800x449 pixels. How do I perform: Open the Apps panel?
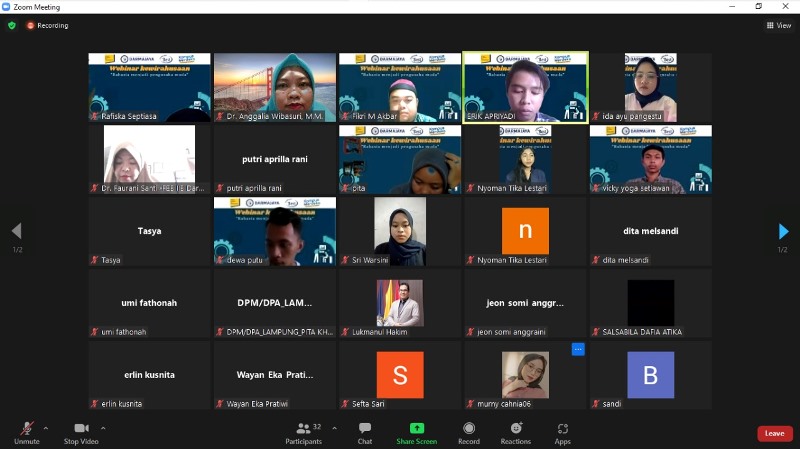pyautogui.click(x=562, y=433)
